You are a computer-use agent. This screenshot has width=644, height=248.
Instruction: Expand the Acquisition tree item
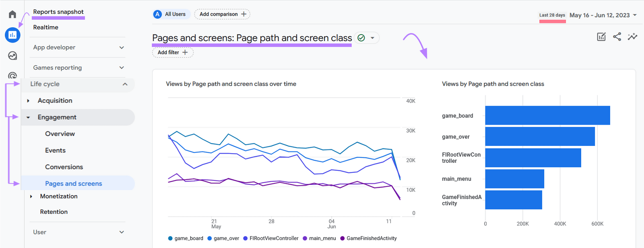28,101
